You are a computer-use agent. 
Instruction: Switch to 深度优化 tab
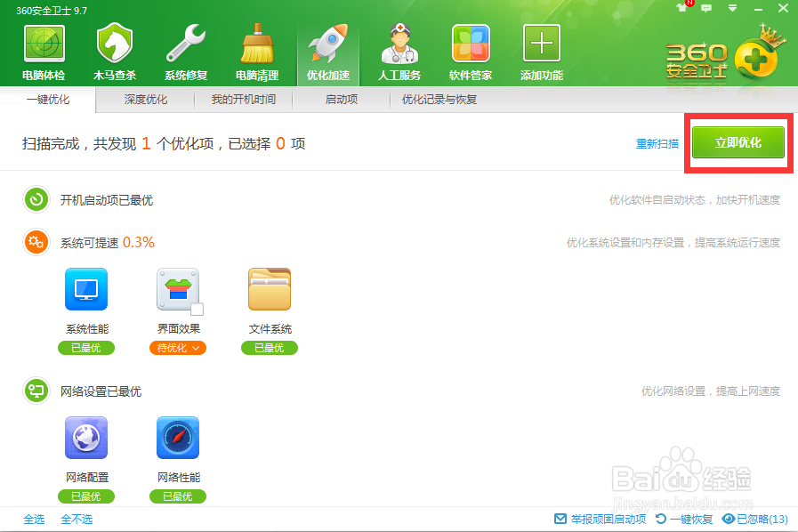pos(146,100)
